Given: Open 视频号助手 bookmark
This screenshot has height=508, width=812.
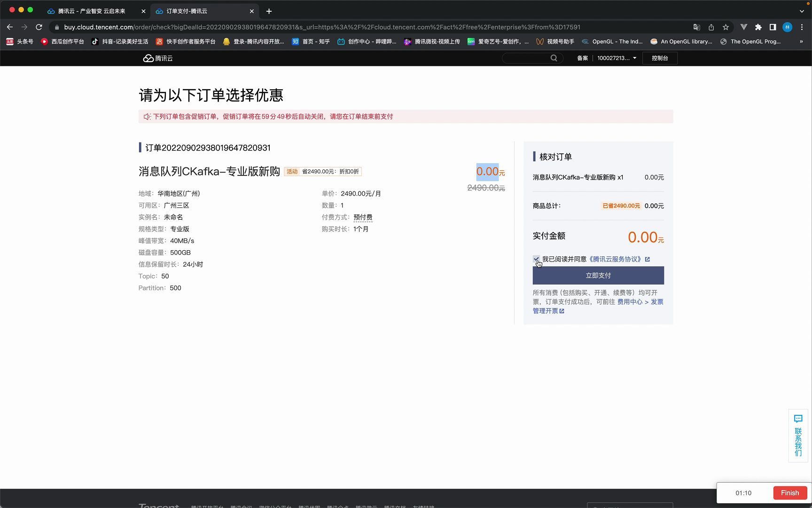Looking at the screenshot, I should (x=555, y=41).
